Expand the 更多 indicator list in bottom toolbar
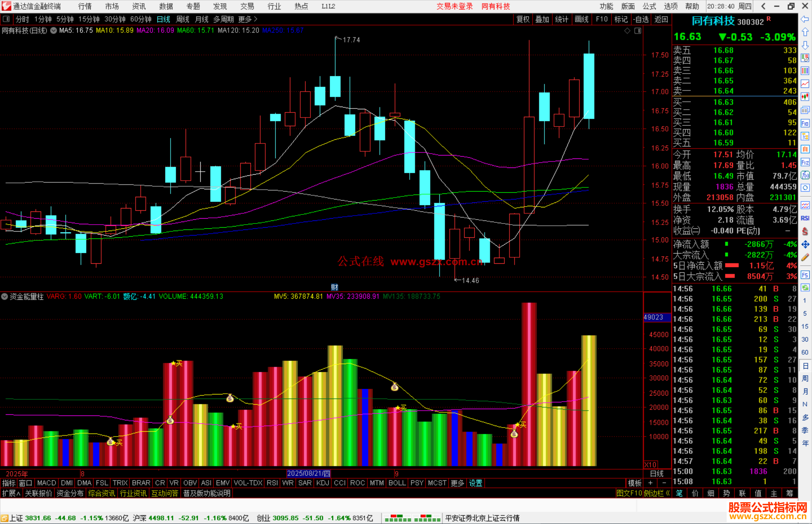 point(458,483)
